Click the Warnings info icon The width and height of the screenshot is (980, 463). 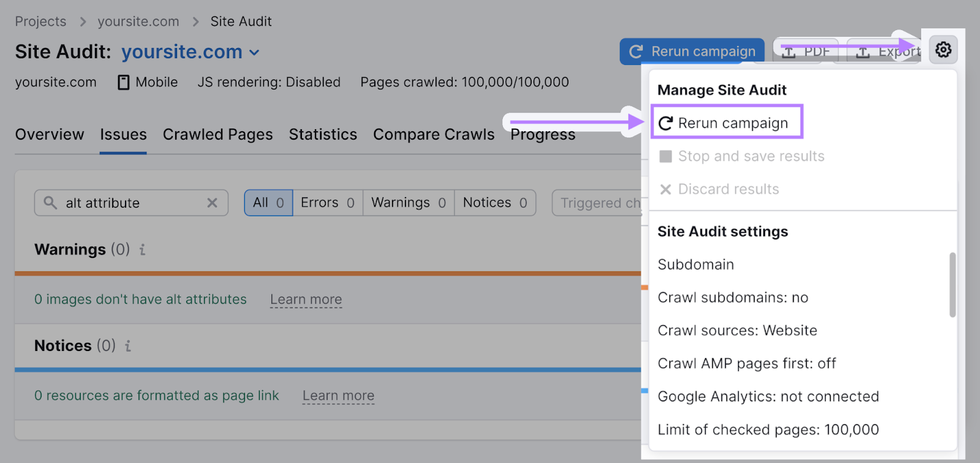point(142,250)
